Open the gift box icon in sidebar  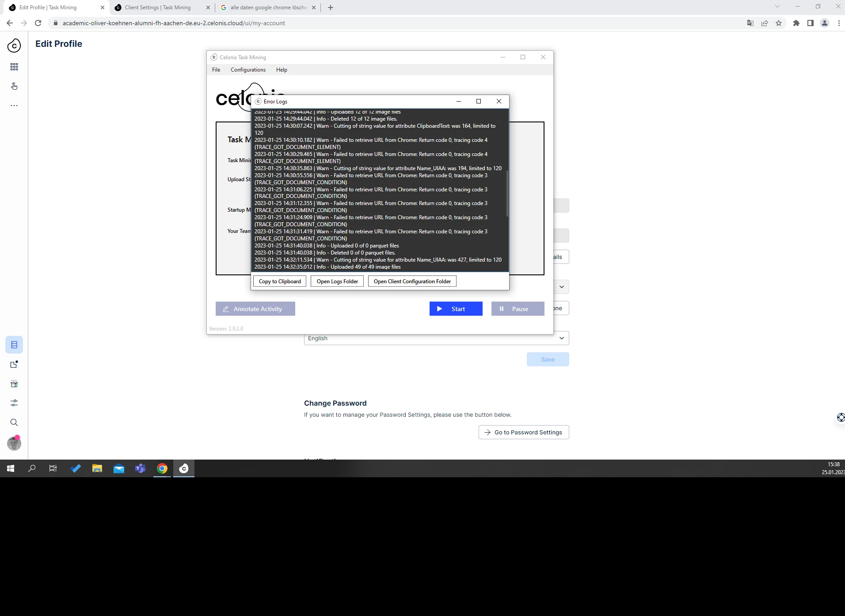coord(14,384)
